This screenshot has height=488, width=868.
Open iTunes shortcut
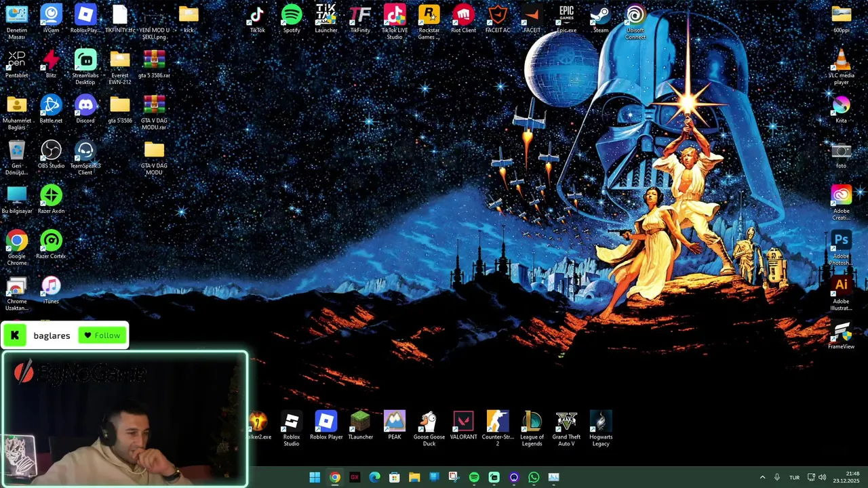tap(51, 289)
